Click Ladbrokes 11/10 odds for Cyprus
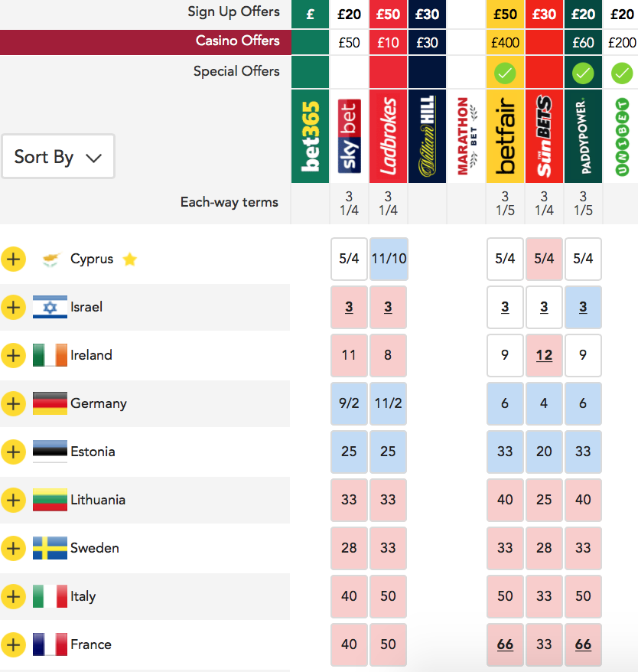The height and width of the screenshot is (672, 638). tap(388, 259)
